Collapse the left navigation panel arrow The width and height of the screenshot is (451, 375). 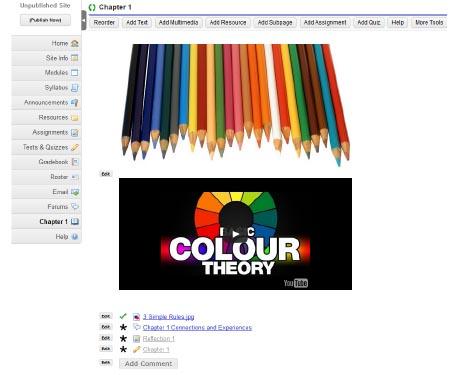[84, 20]
